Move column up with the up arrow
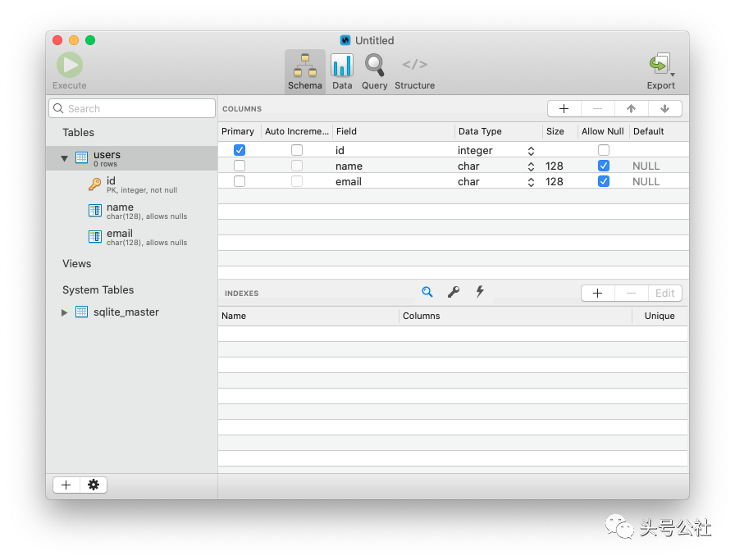Viewport: 735px width, 560px height. (x=631, y=108)
